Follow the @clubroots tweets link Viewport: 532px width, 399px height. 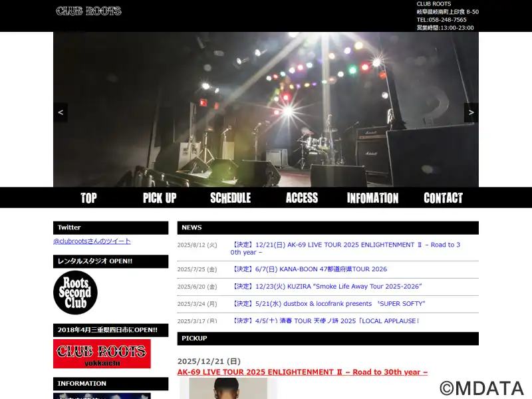tap(92, 241)
